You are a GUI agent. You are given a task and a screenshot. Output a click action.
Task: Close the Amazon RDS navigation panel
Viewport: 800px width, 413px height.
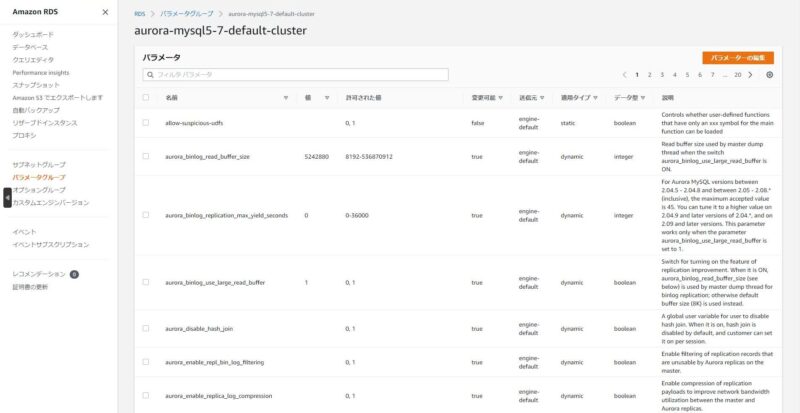pyautogui.click(x=106, y=12)
